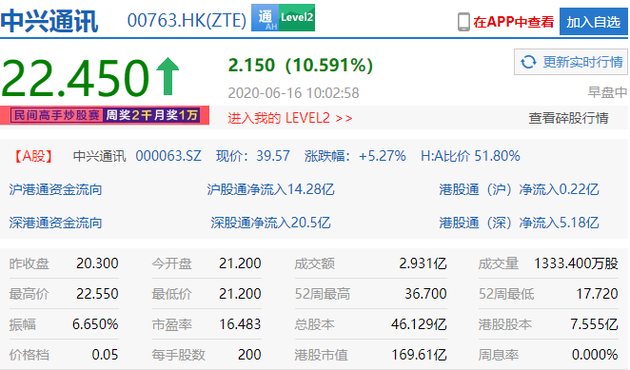The height and width of the screenshot is (370, 630).
Task: Click 现价: 39.57 value
Action: click(x=253, y=156)
